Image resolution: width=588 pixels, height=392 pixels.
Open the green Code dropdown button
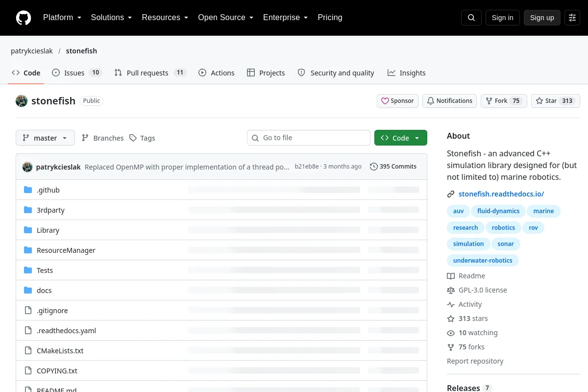[x=401, y=138]
